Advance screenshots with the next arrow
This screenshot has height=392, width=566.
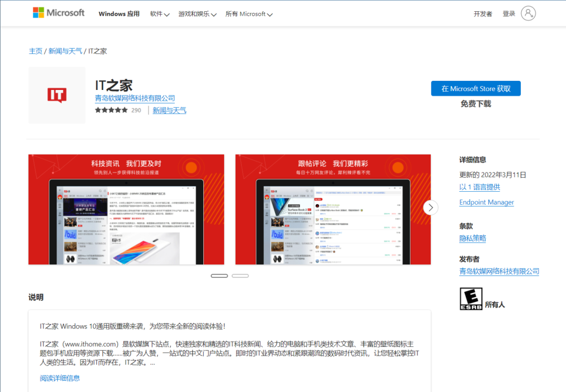(x=430, y=208)
